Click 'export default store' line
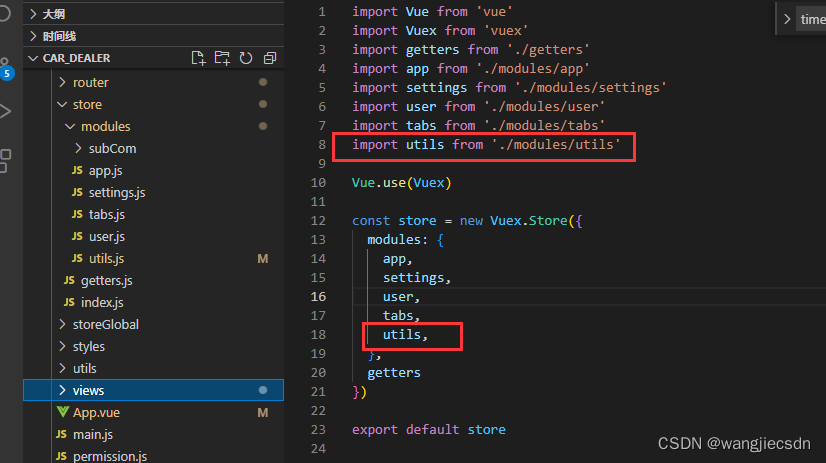 pos(429,430)
